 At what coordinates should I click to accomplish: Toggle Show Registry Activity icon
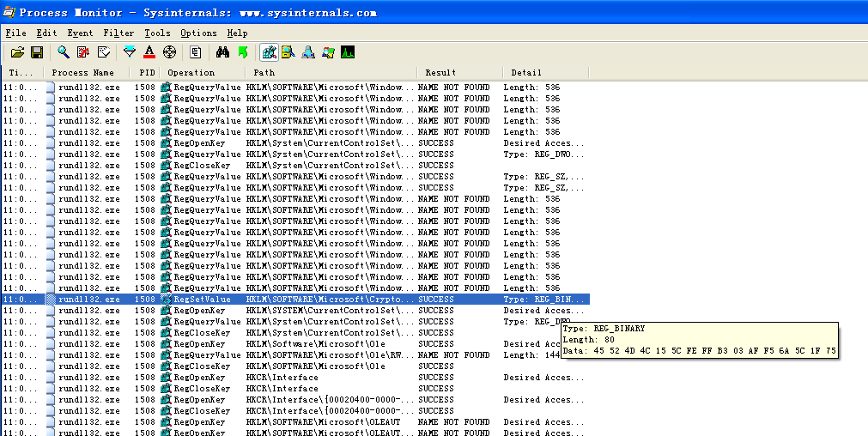point(269,52)
